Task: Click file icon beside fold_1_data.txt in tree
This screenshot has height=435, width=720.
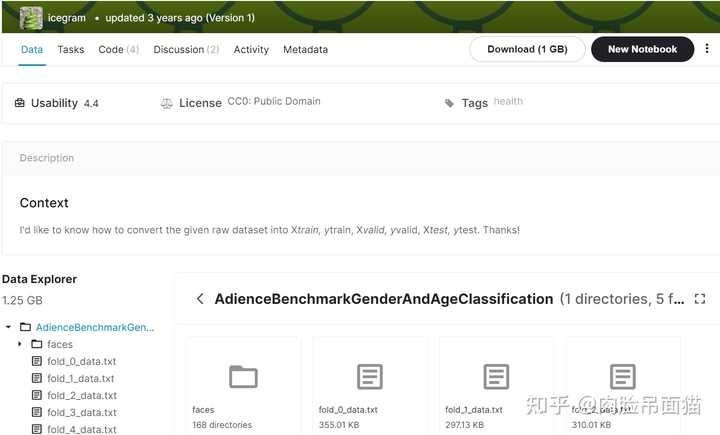Action: click(37, 378)
